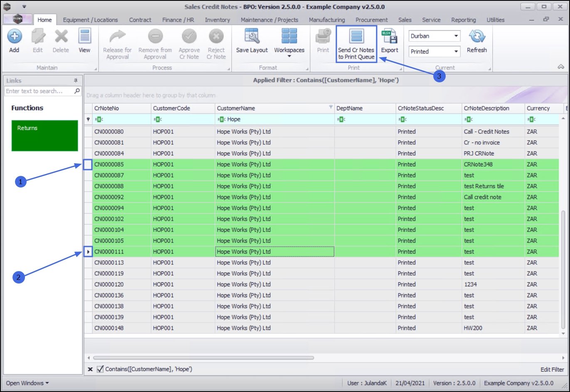This screenshot has height=392, width=570.
Task: Open the Inventory tab
Action: [x=217, y=20]
